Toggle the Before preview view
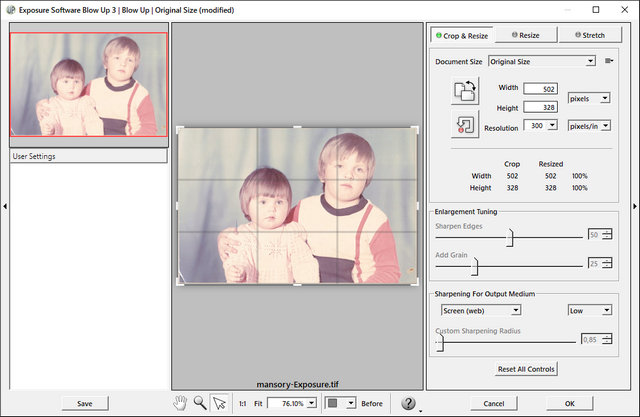640x417 pixels. tap(371, 403)
